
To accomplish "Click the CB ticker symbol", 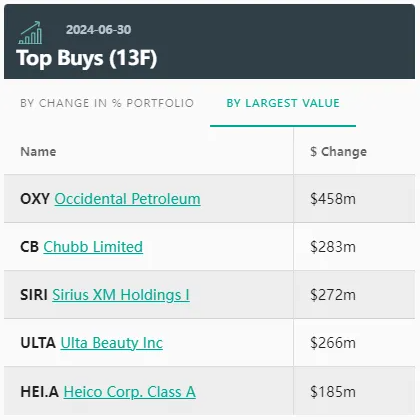I will pos(29,247).
